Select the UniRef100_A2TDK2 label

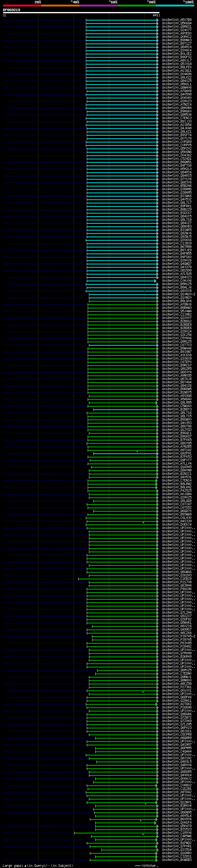pos(176,704)
